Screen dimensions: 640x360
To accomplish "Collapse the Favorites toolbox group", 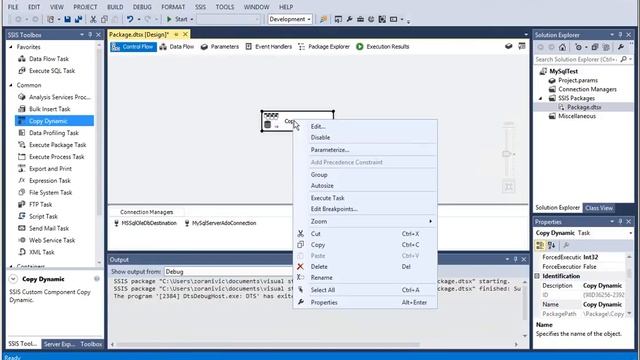I will coord(11,47).
